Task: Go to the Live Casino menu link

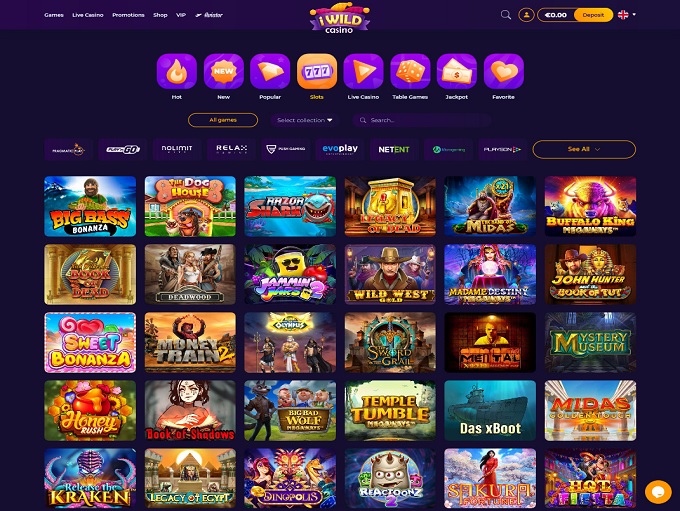Action: pyautogui.click(x=88, y=15)
